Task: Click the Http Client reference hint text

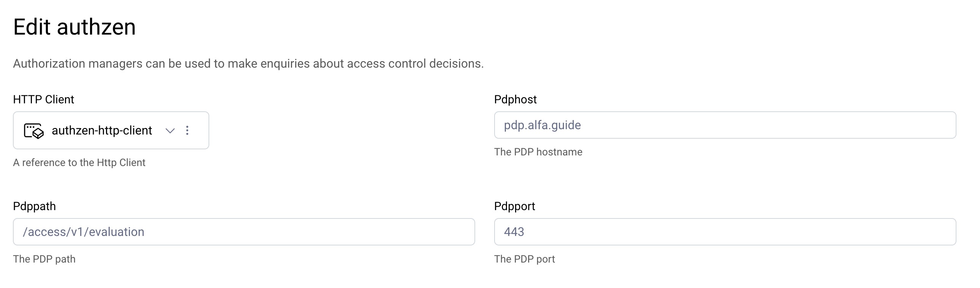Action: pos(79,163)
